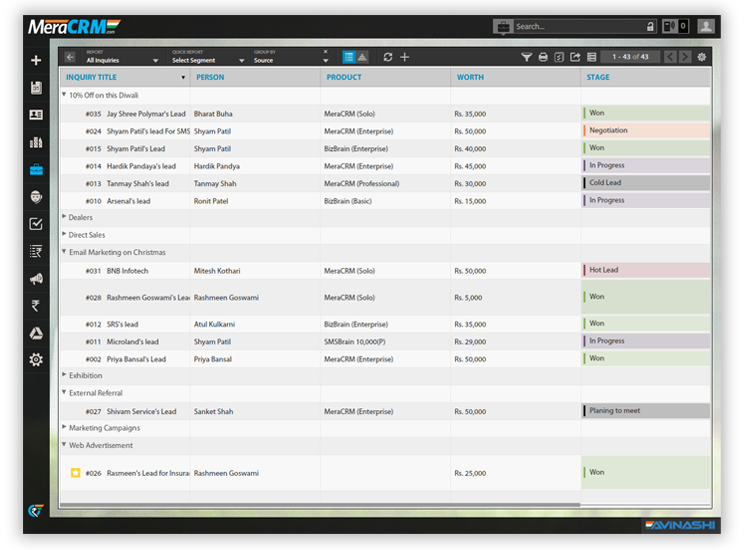Toggle the star on inquiry #026
Screen dimensions: 750x550
76,473
